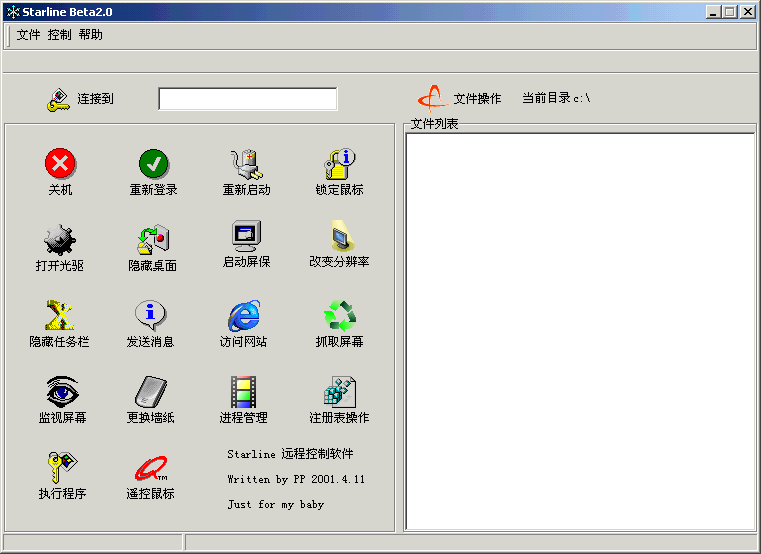Hide taskbar with 隐藏任务栏 icon
The width and height of the screenshot is (761, 554).
point(60,315)
